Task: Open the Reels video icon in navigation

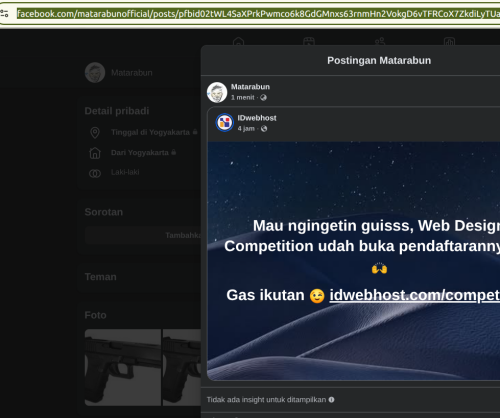Action: click(309, 42)
